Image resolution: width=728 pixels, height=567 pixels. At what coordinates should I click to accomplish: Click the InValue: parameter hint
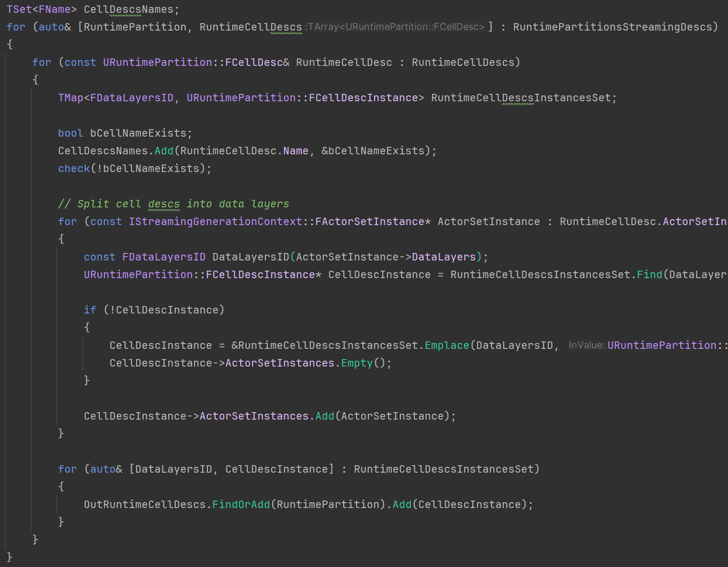pos(586,345)
